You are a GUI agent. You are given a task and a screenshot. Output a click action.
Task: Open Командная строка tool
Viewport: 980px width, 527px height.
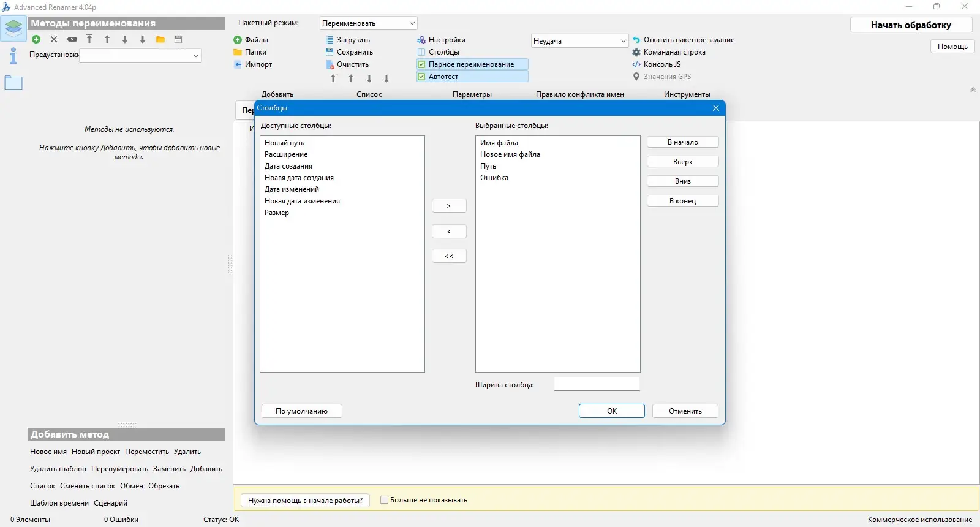coord(669,52)
